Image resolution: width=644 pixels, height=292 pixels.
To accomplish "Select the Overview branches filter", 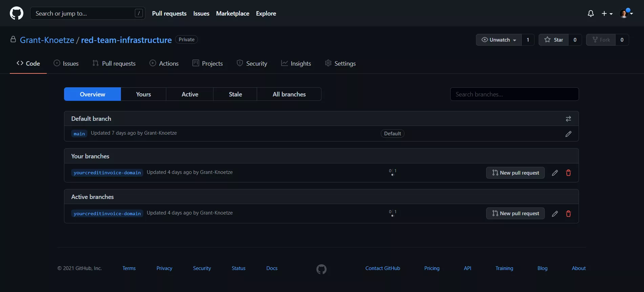I will pos(92,94).
